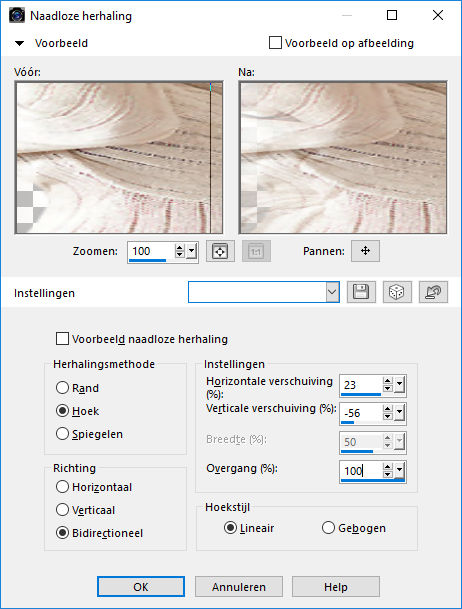Maximize the Naadloze herhaling dialog
Viewport: 462px width, 609px height.
[x=392, y=15]
